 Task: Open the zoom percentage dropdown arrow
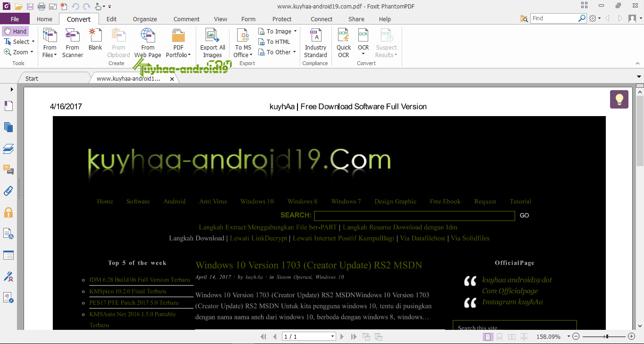click(x=569, y=336)
